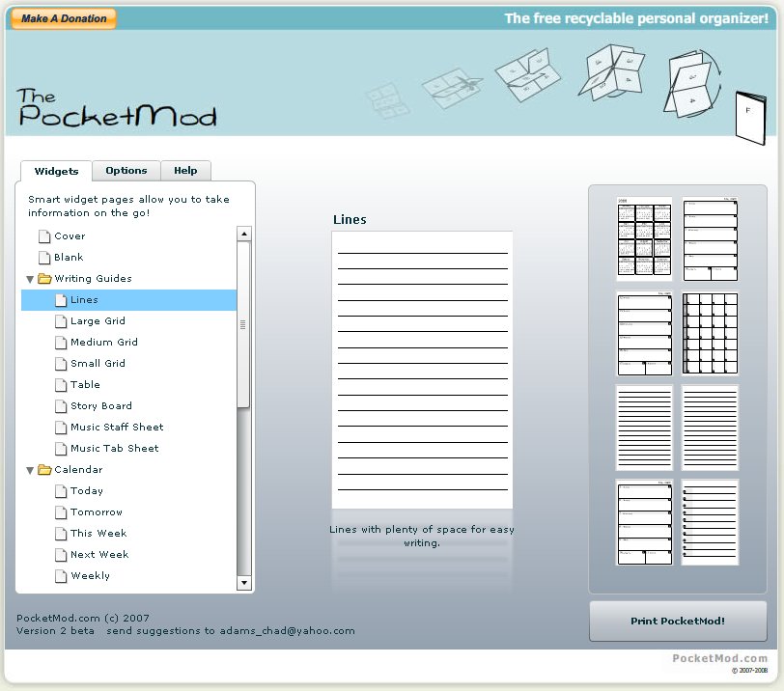Image resolution: width=784 pixels, height=691 pixels.
Task: Click the PocketMod logo
Action: [117, 107]
